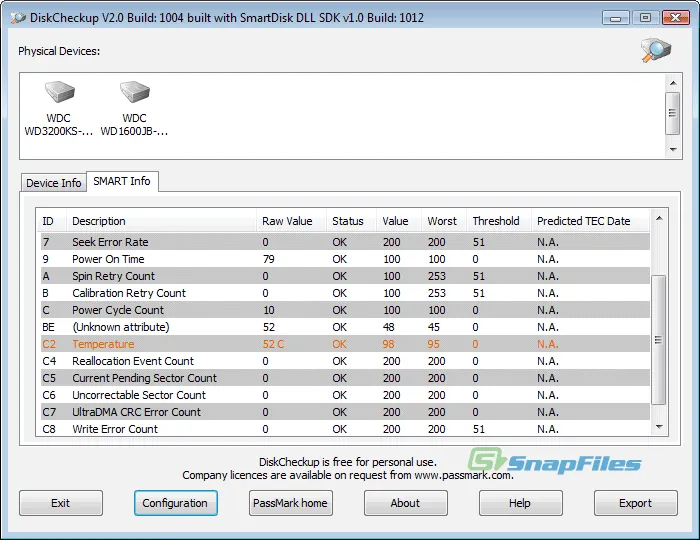Click the Value column header
The height and width of the screenshot is (540, 700).
pos(399,221)
